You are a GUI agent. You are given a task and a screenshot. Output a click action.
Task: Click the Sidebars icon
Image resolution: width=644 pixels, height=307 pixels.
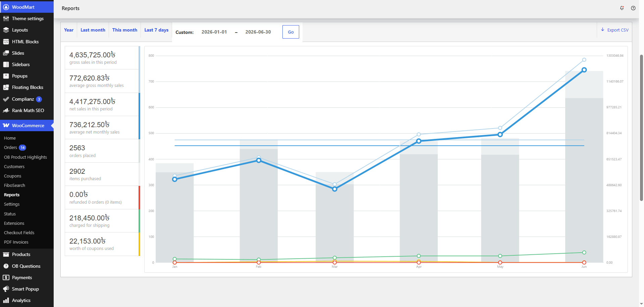6,64
